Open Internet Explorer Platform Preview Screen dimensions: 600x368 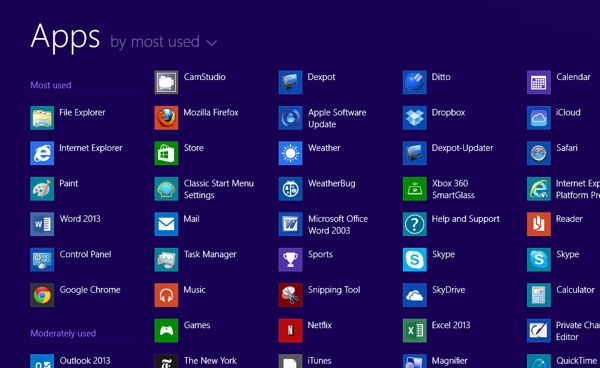(x=563, y=189)
